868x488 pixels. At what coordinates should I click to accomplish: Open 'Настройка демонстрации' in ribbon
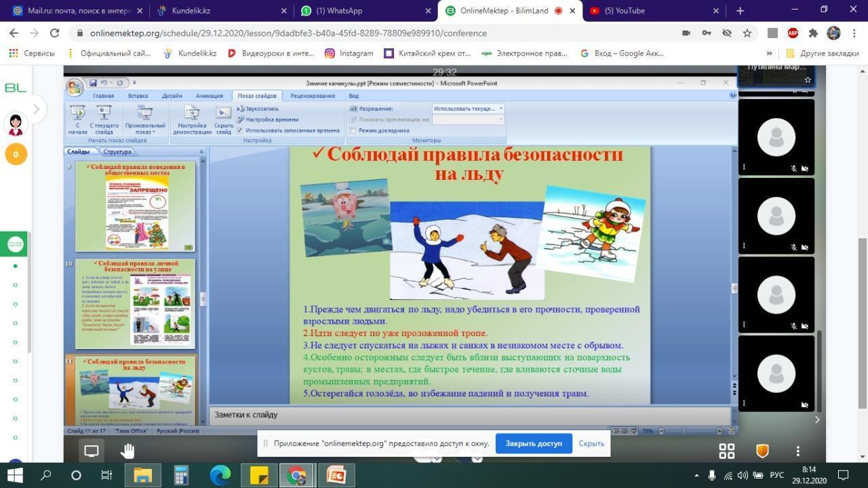click(192, 119)
